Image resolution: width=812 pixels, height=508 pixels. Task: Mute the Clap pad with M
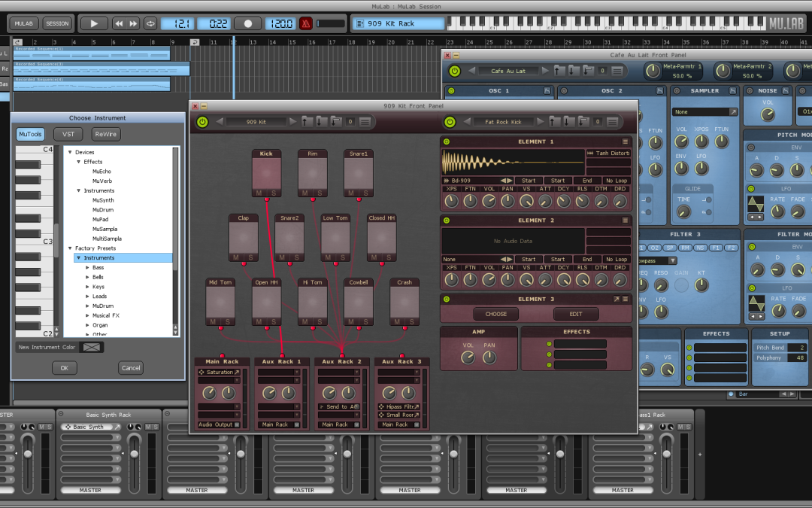(x=235, y=257)
